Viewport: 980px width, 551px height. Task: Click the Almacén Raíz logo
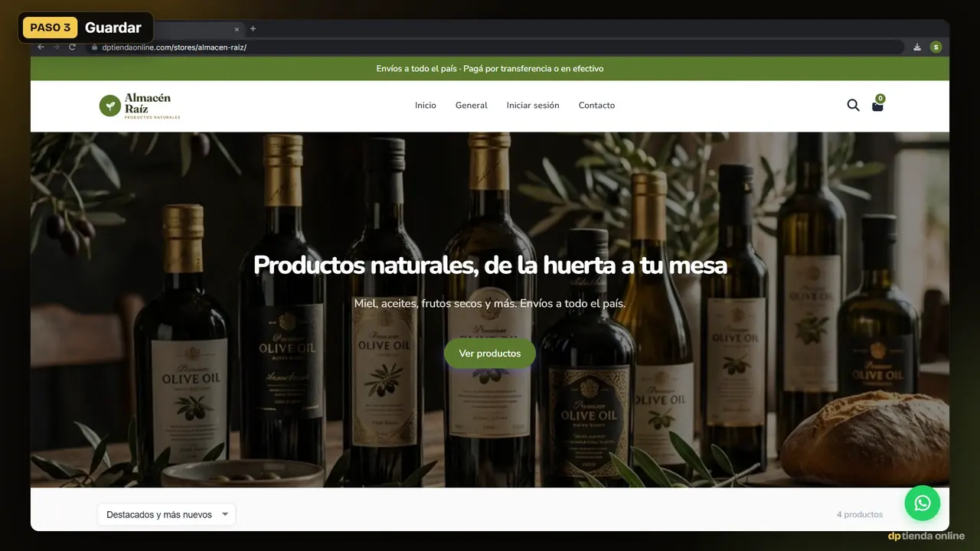pyautogui.click(x=140, y=106)
